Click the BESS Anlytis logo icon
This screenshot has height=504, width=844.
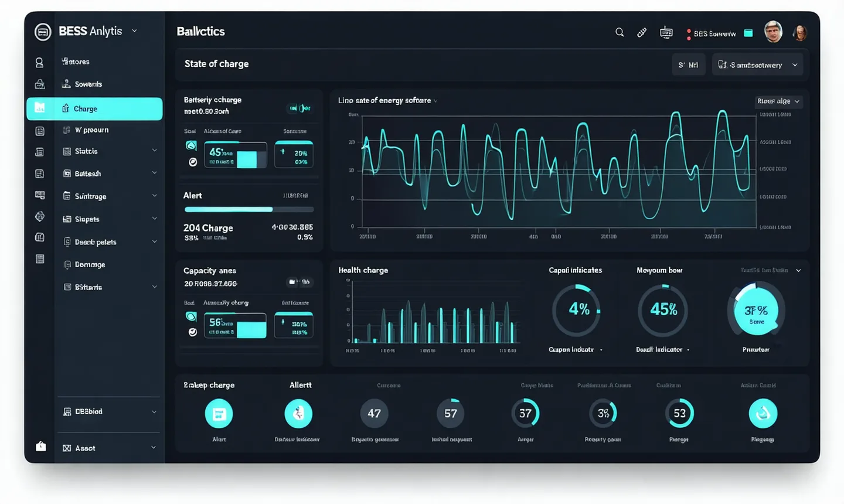pyautogui.click(x=43, y=32)
